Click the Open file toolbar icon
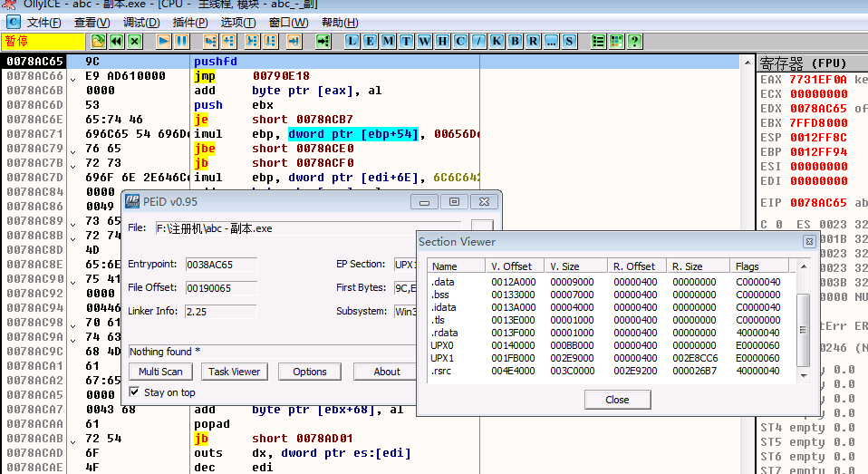The image size is (868, 474). tap(99, 42)
